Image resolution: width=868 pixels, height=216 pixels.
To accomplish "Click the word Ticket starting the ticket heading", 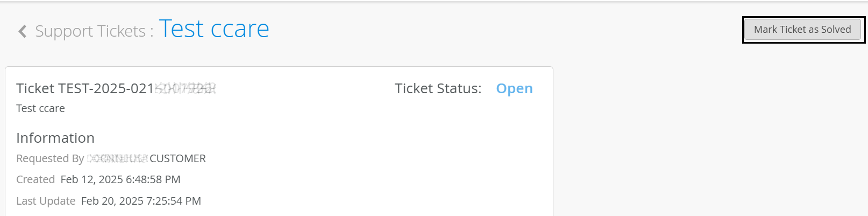I will 35,88.
